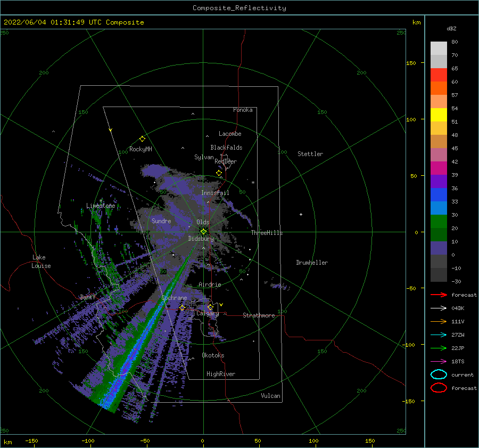Click the ThreeHills city label
The image size is (479, 448).
267,233
